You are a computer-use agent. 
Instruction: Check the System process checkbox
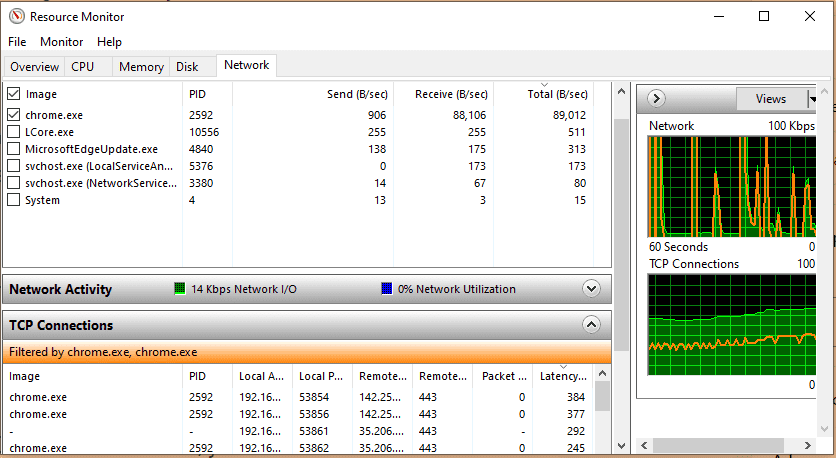coord(13,200)
